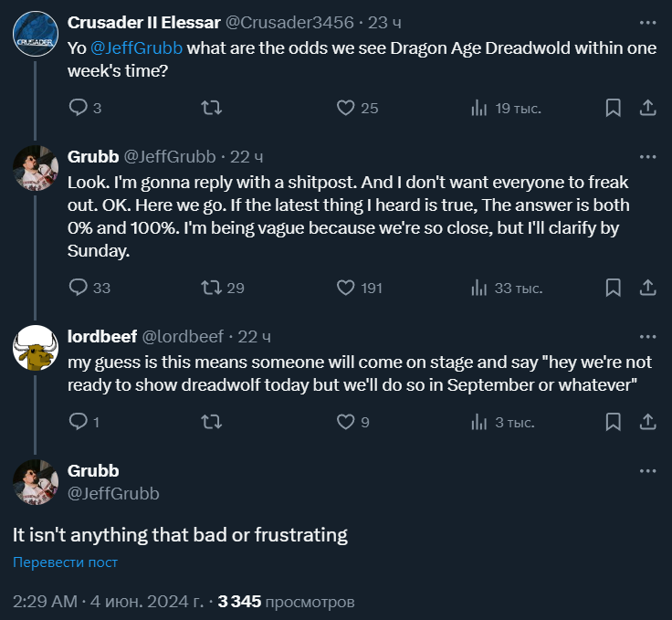Open more options on Crusader3456's tweet

point(647,21)
